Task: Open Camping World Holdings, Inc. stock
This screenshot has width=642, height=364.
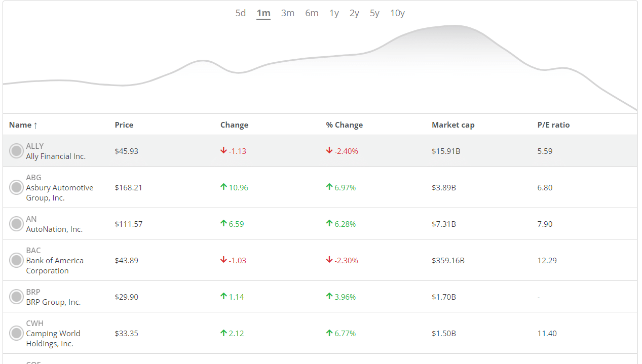Action: tap(53, 339)
